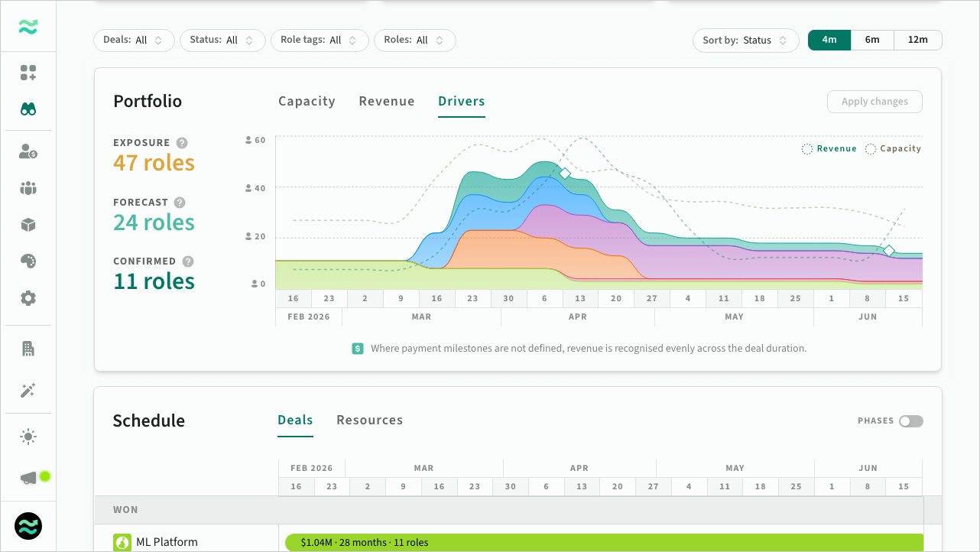
Task: Open the team people icon in sidebar
Action: (28, 188)
